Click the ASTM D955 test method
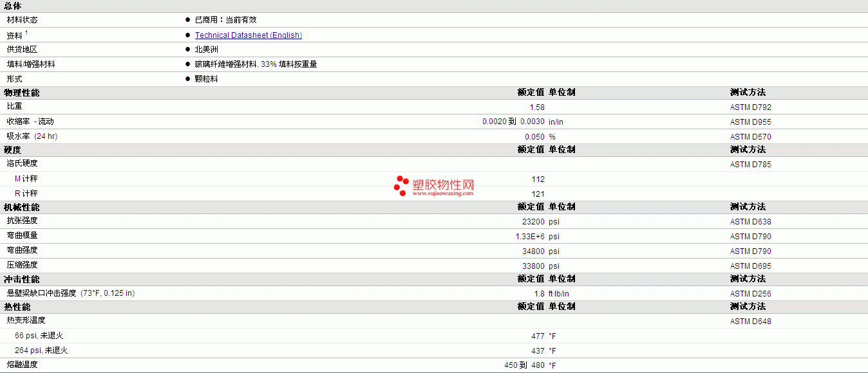The width and height of the screenshot is (868, 373). 751,122
